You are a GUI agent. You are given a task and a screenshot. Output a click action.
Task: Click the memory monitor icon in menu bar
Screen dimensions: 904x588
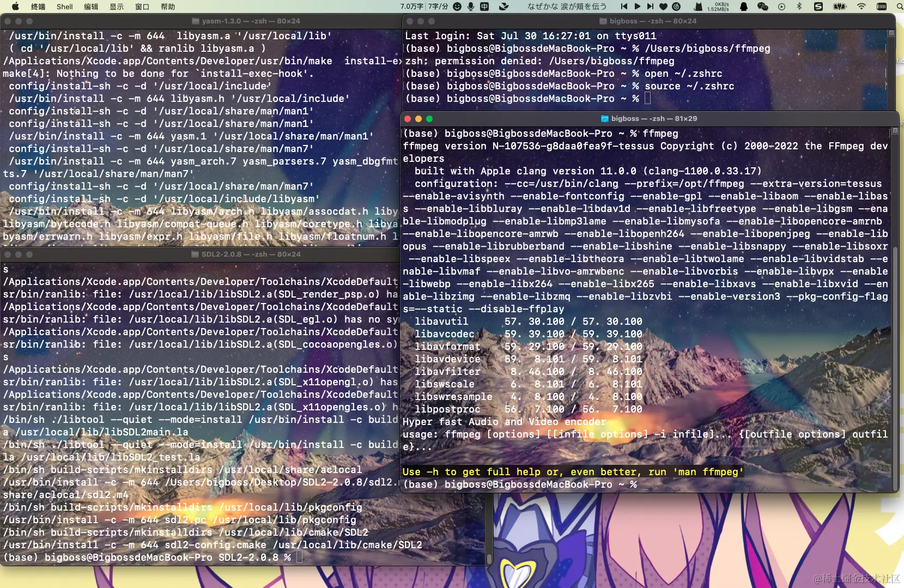point(882,7)
